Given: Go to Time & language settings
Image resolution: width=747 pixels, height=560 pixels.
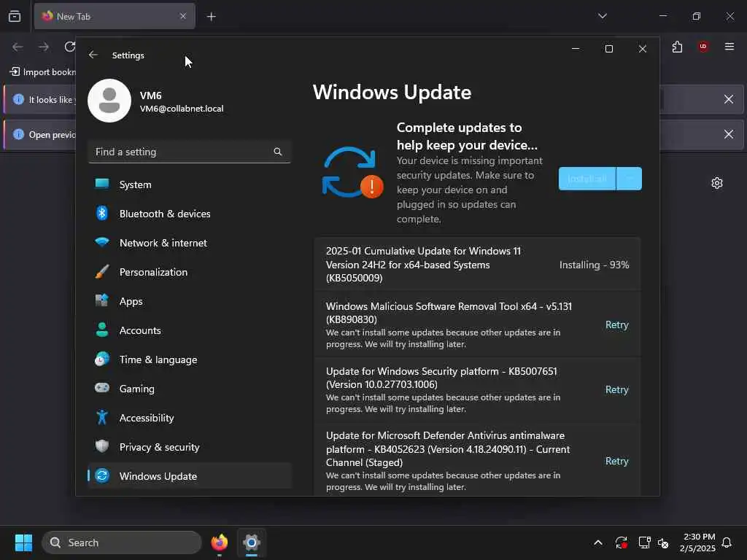Looking at the screenshot, I should [189, 359].
